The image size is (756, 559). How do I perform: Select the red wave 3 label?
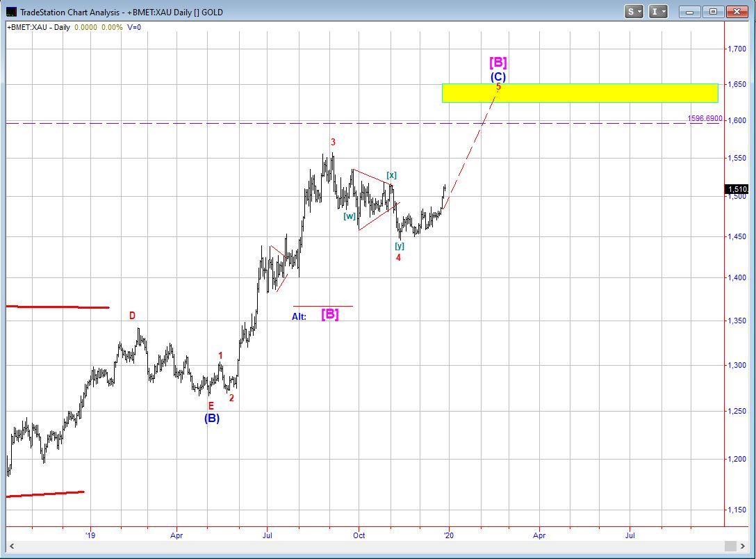click(x=333, y=142)
